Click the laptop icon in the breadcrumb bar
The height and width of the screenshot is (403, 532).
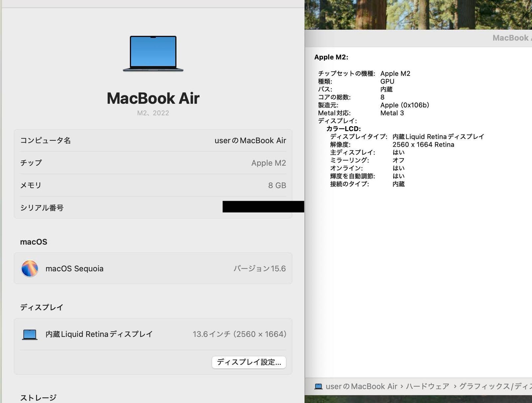pos(319,386)
